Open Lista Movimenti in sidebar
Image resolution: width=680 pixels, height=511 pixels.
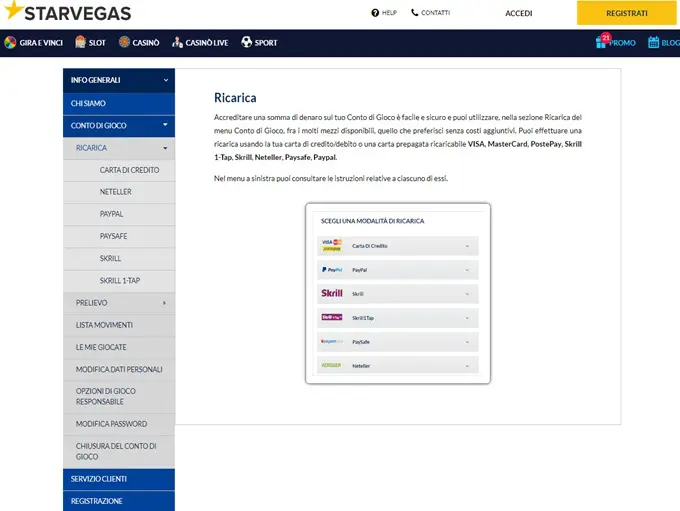click(x=119, y=325)
